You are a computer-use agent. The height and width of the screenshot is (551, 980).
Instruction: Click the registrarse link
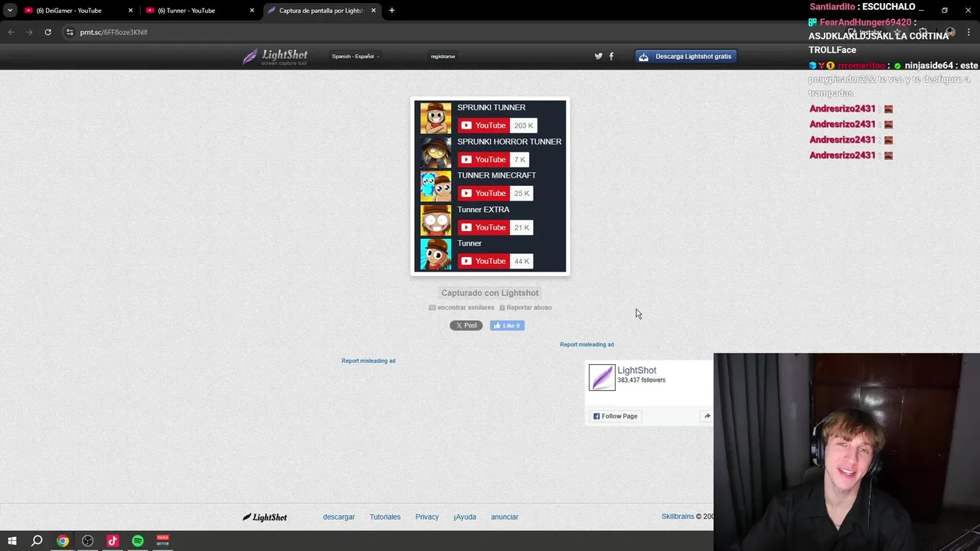pos(443,56)
